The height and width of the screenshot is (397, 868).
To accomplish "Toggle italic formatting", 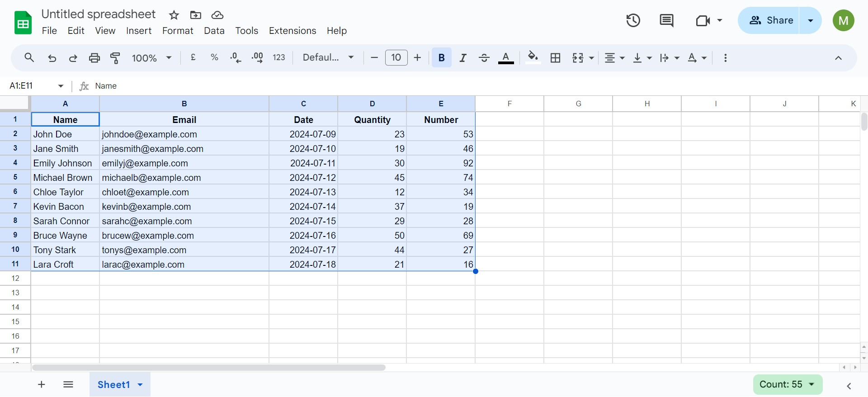I will pos(463,58).
